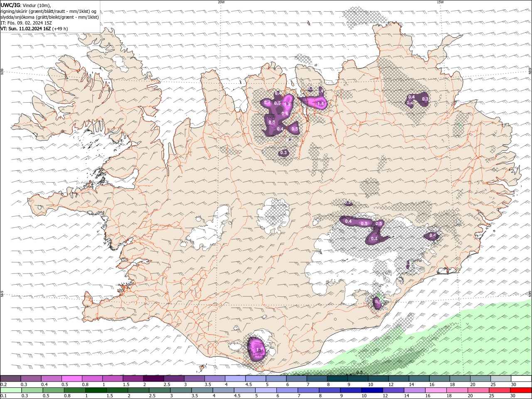Click the 'slydda/snjókoma (grátt/bleikt/grænt - mm/1klst)' line
Image resolution: width=532 pixels, height=399 pixels.
pos(49,17)
